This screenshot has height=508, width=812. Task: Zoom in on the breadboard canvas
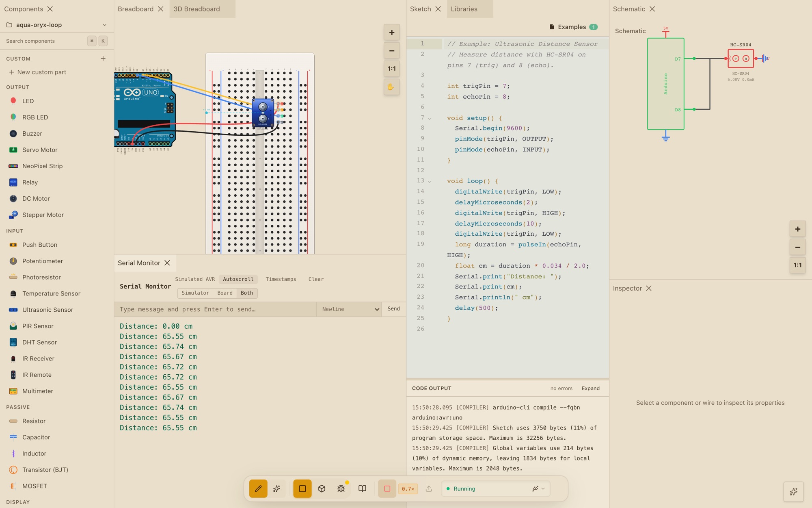(391, 33)
